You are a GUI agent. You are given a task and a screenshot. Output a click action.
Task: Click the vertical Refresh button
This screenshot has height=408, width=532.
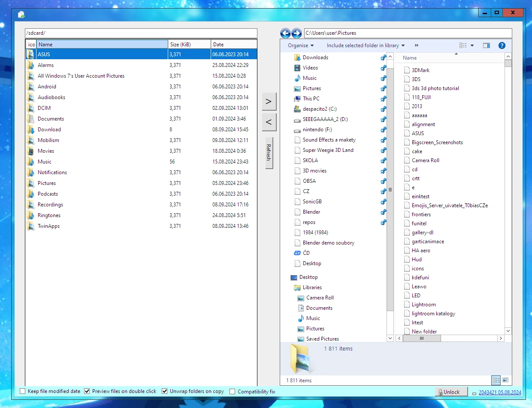269,153
